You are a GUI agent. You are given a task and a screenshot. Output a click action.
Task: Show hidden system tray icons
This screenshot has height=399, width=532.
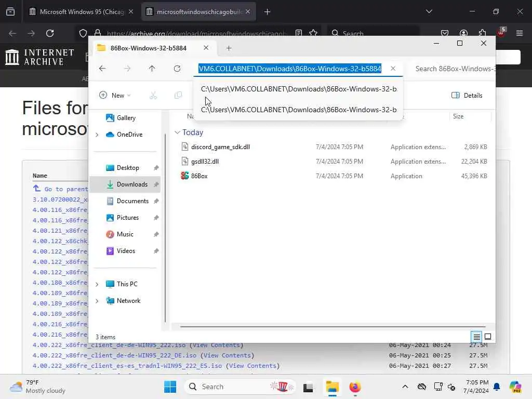click(405, 387)
